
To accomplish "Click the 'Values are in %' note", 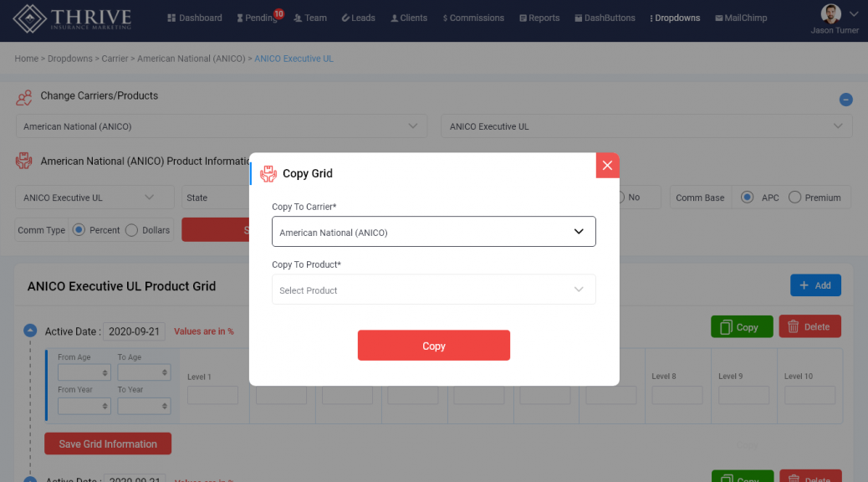I will coord(204,331).
